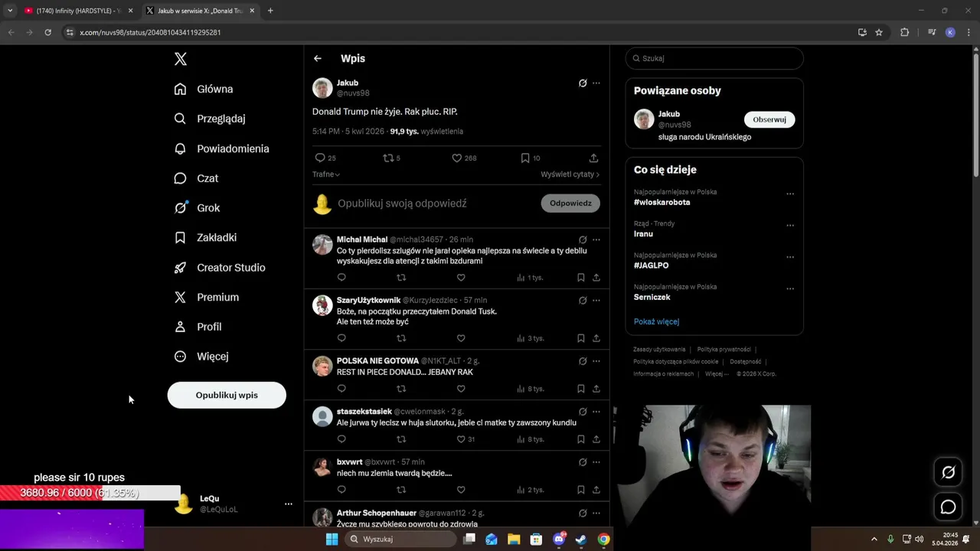The image size is (980, 551).
Task: Share Jakub's main post
Action: click(x=593, y=158)
